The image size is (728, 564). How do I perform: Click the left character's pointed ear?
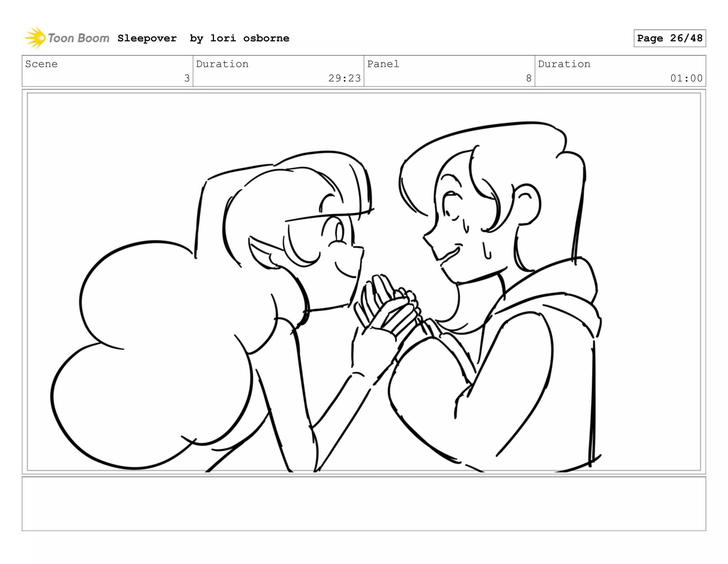click(x=264, y=253)
